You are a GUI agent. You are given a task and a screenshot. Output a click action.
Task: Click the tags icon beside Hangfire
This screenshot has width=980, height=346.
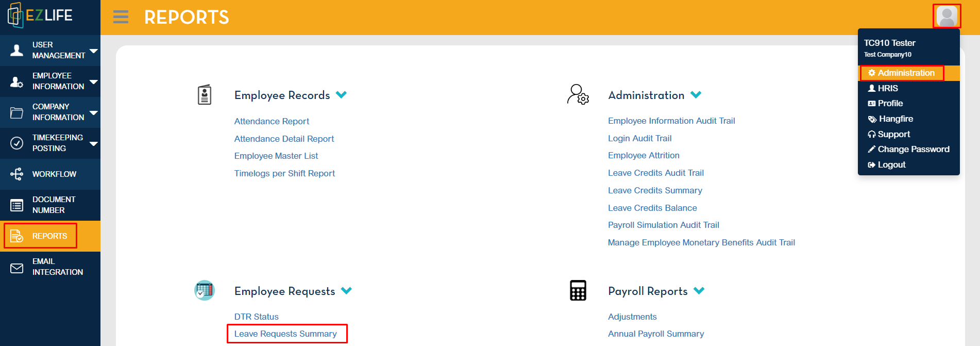tap(872, 119)
